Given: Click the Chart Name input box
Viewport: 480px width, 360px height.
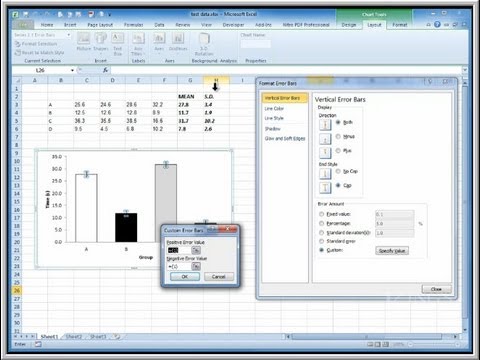Looking at the screenshot, I should click(256, 44).
